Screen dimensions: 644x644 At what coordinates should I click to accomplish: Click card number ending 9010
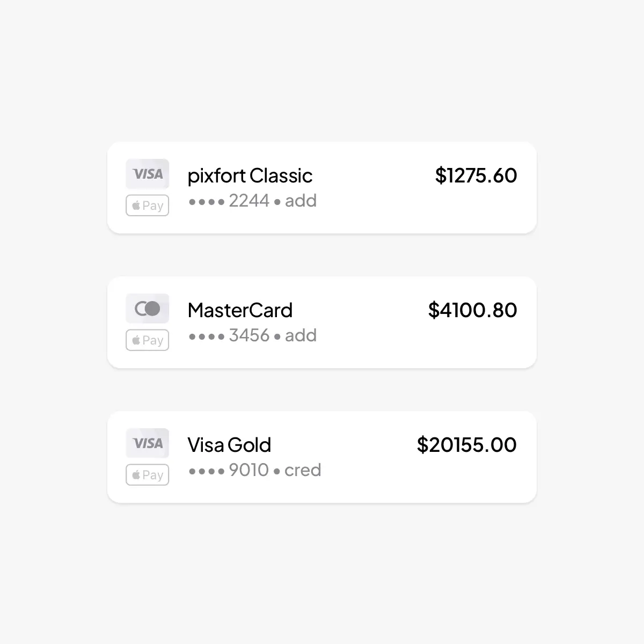(249, 470)
